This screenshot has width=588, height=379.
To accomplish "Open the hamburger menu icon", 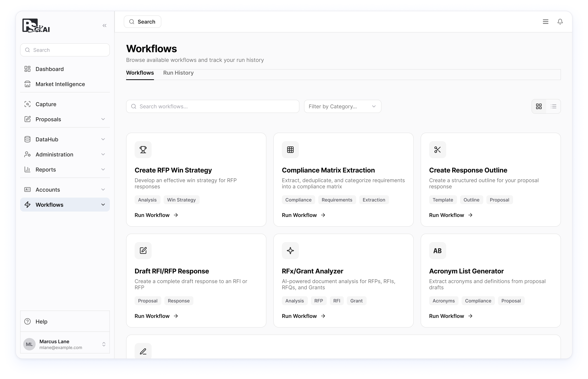I will (545, 22).
